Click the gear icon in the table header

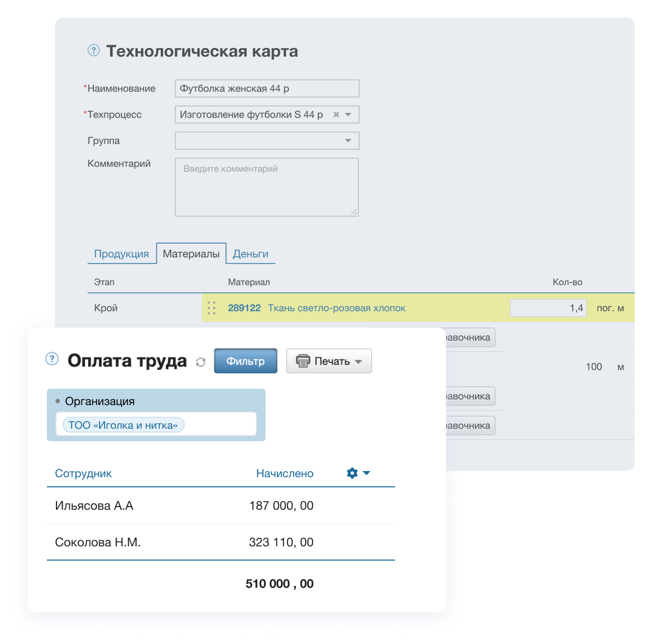coord(352,473)
